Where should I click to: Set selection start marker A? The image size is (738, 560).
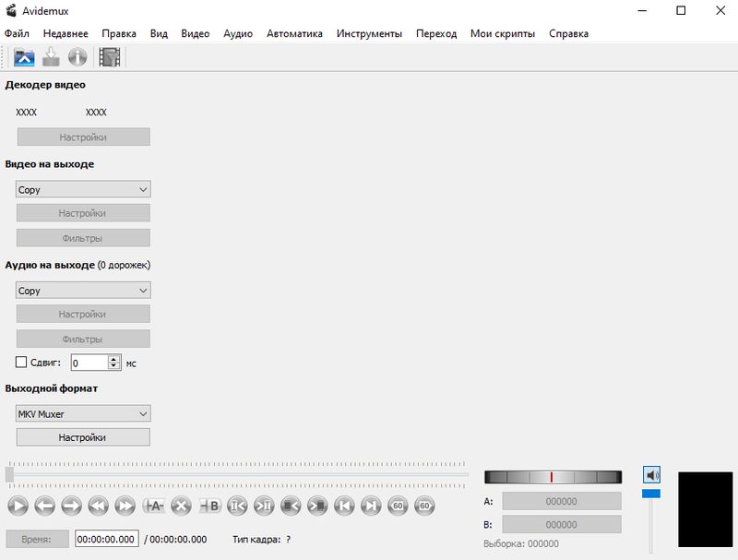[x=154, y=506]
